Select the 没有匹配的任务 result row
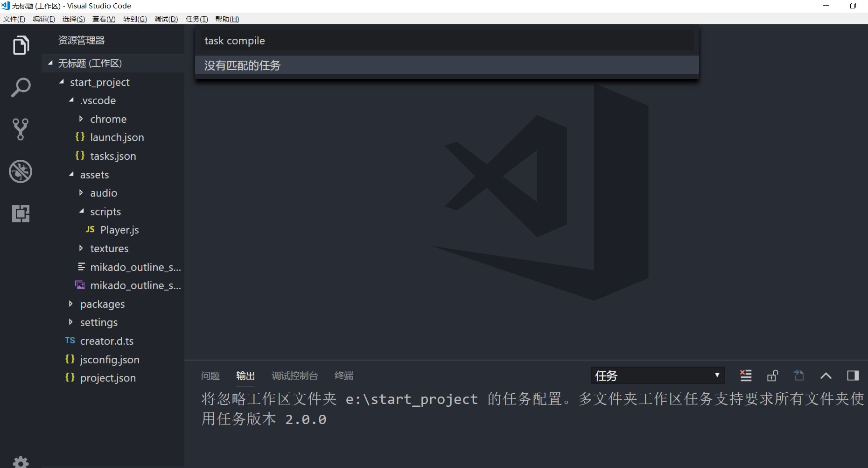The image size is (868, 468). point(447,65)
